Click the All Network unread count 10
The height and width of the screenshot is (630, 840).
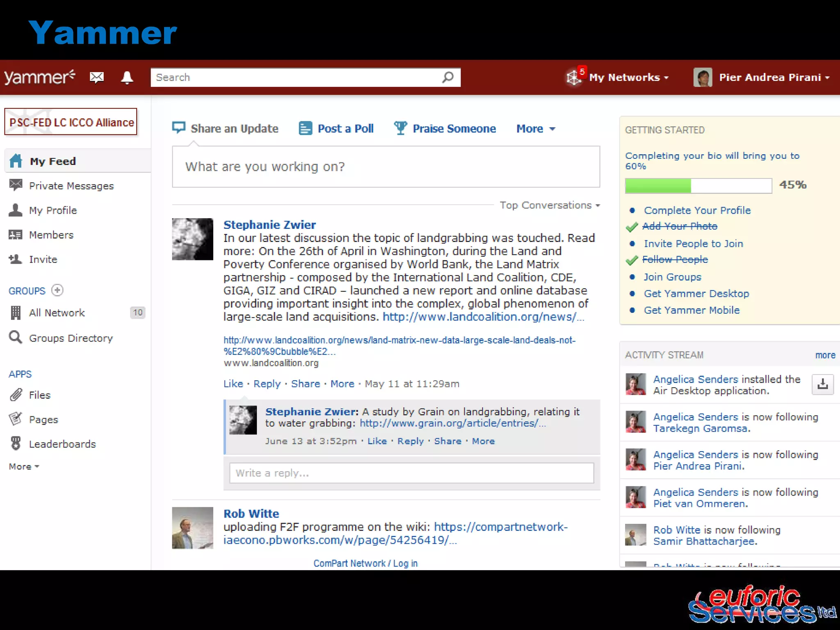pyautogui.click(x=138, y=313)
